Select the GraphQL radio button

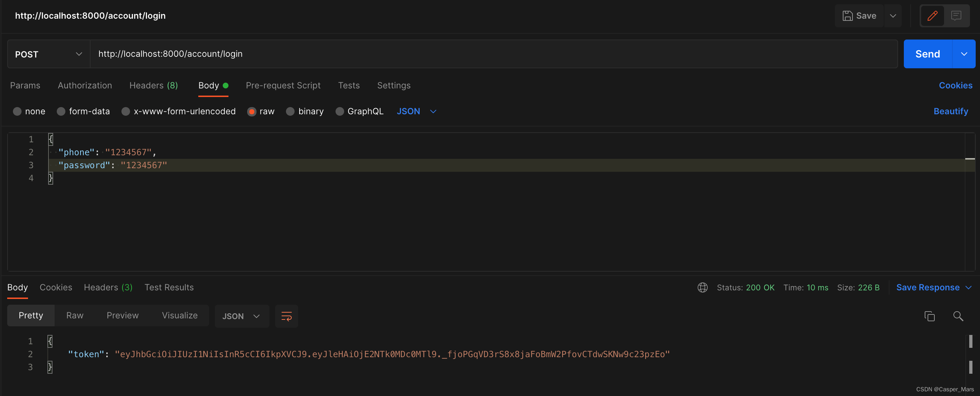339,111
